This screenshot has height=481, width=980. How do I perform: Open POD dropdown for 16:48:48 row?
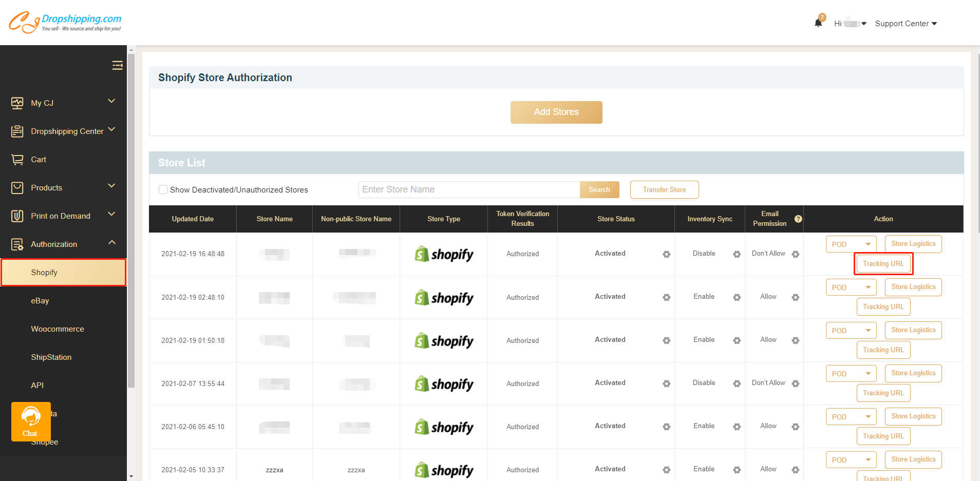coord(851,244)
